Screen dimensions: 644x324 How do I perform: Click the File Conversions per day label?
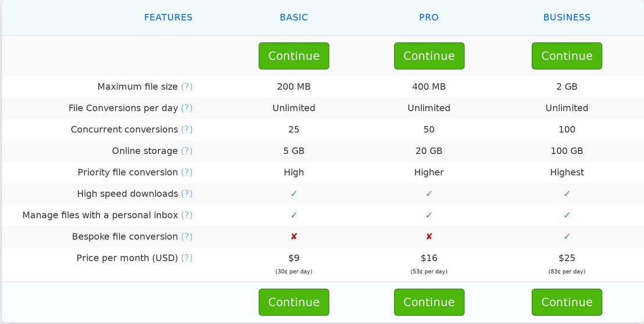click(123, 108)
